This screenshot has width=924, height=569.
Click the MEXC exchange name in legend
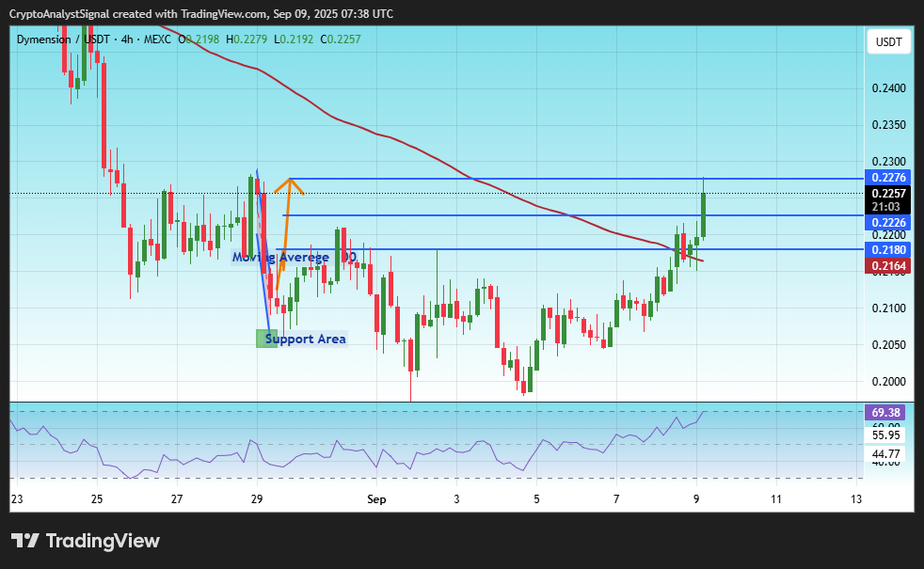coord(157,40)
